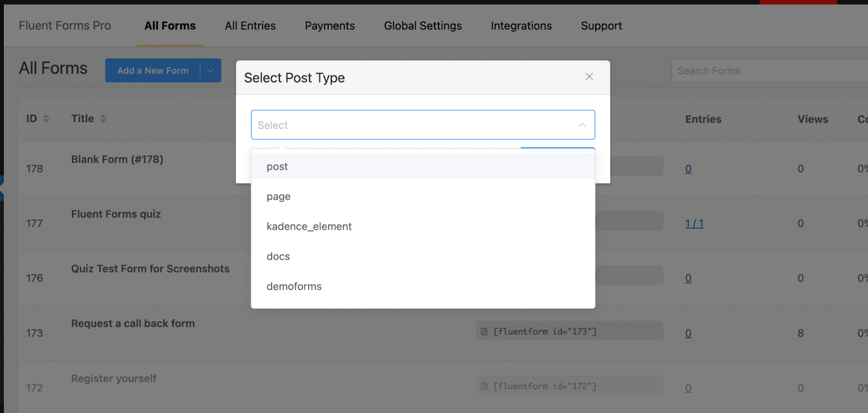This screenshot has width=868, height=413.
Task: Open entries link 1/1 for quiz form
Action: pyautogui.click(x=694, y=224)
